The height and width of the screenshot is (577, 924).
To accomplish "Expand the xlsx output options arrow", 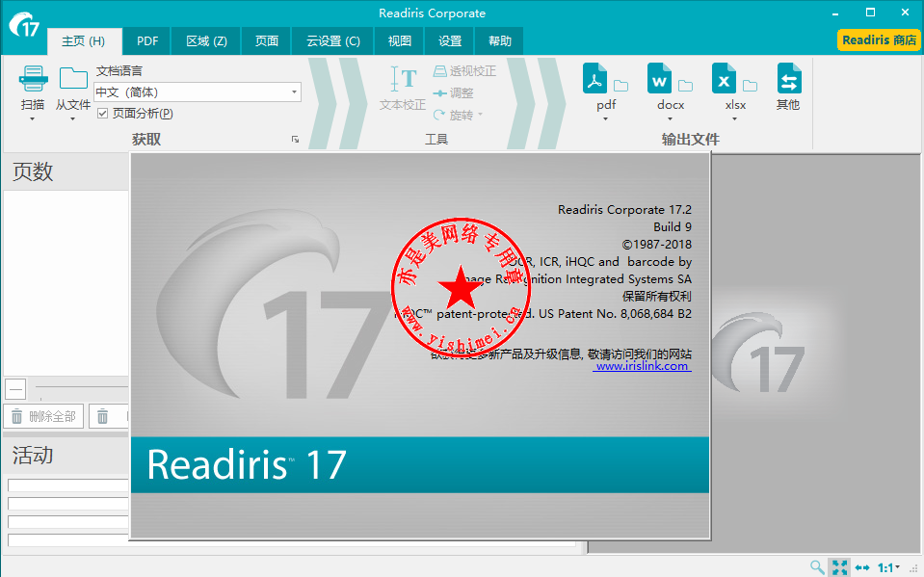I will [735, 119].
